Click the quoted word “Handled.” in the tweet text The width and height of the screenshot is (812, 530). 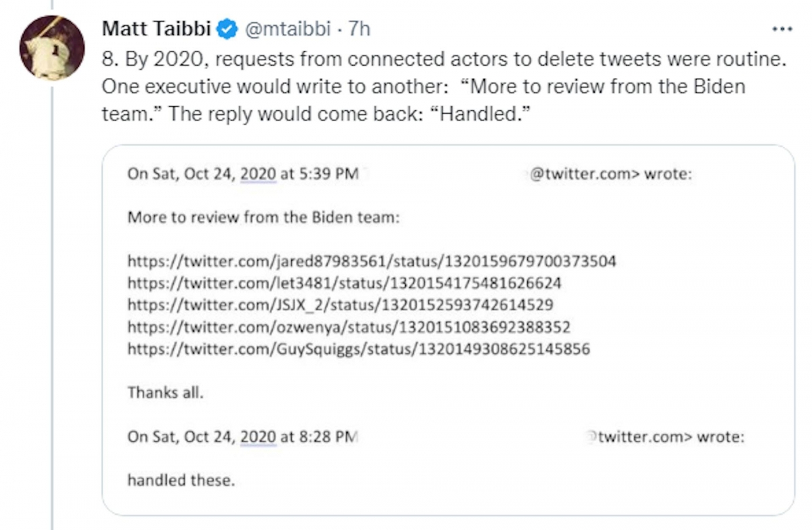click(x=484, y=114)
